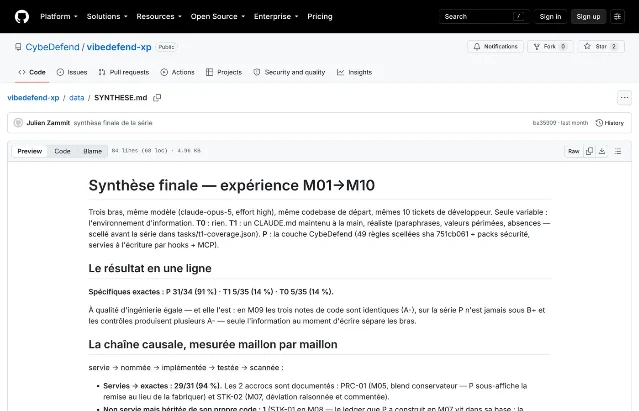Copy the file path icon

click(157, 98)
